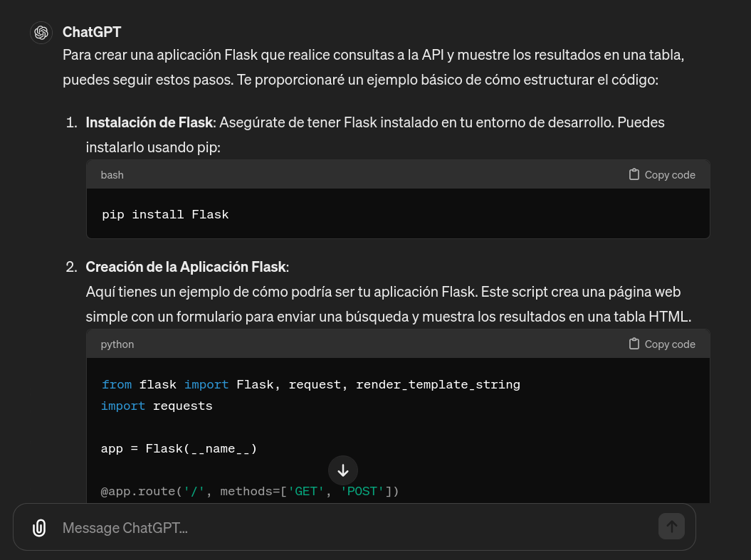Click the clipboard icon beside bash Copy code
Screen dimensions: 751x560
pos(634,174)
